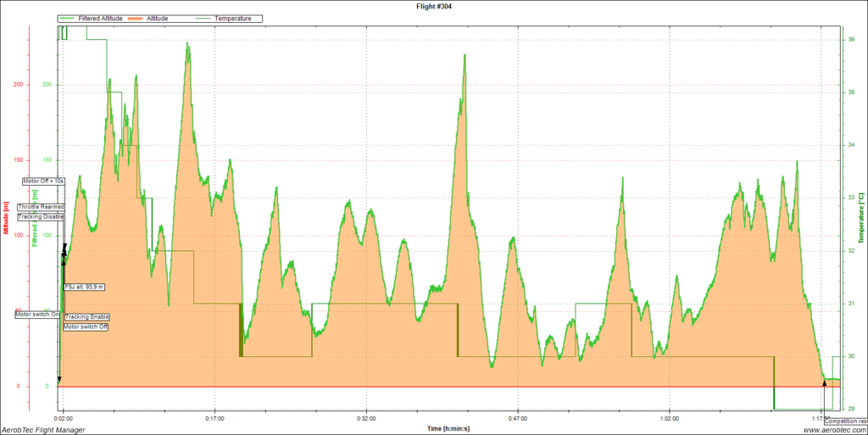This screenshot has height=435, width=868.
Task: Click the red 'Altitude [m]' axis title
Action: [x=6, y=218]
